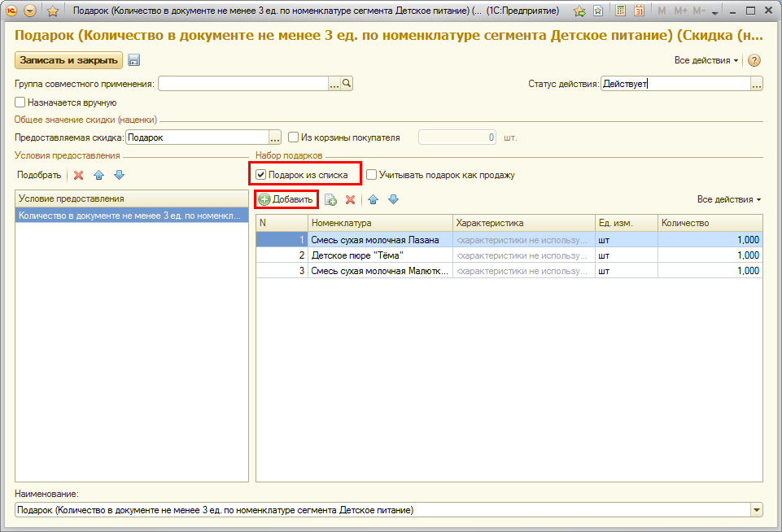Copy the gift row with the duplicate icon
Image resolution: width=782 pixels, height=532 pixels.
point(330,199)
